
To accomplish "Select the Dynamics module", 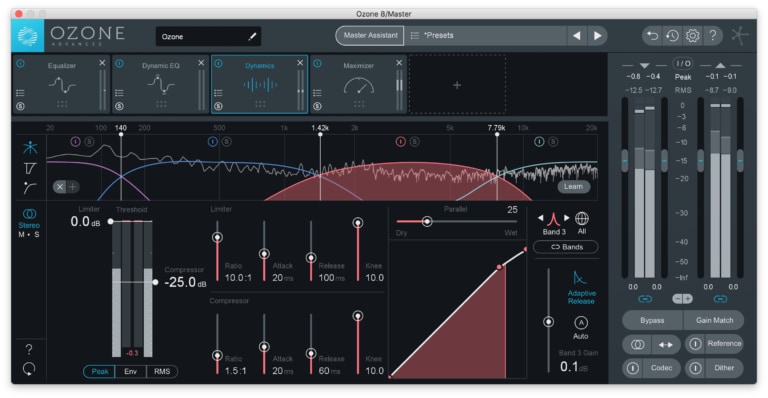I will [260, 84].
